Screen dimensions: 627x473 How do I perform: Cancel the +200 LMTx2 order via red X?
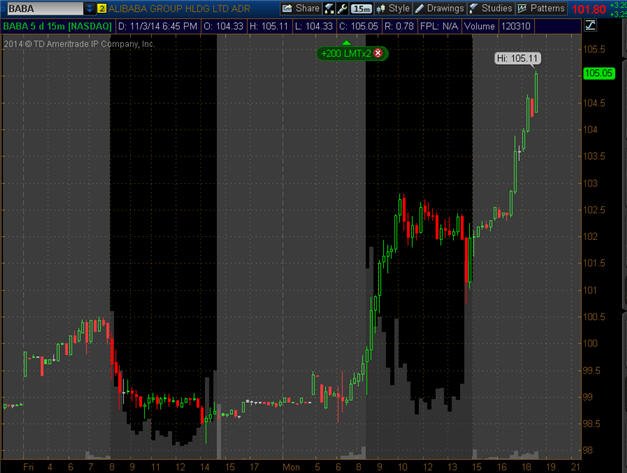coord(378,53)
